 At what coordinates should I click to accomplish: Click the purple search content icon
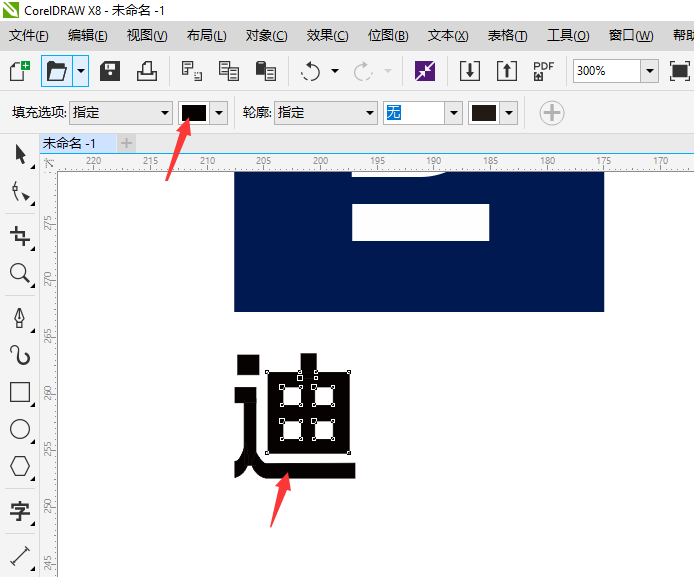coord(425,71)
